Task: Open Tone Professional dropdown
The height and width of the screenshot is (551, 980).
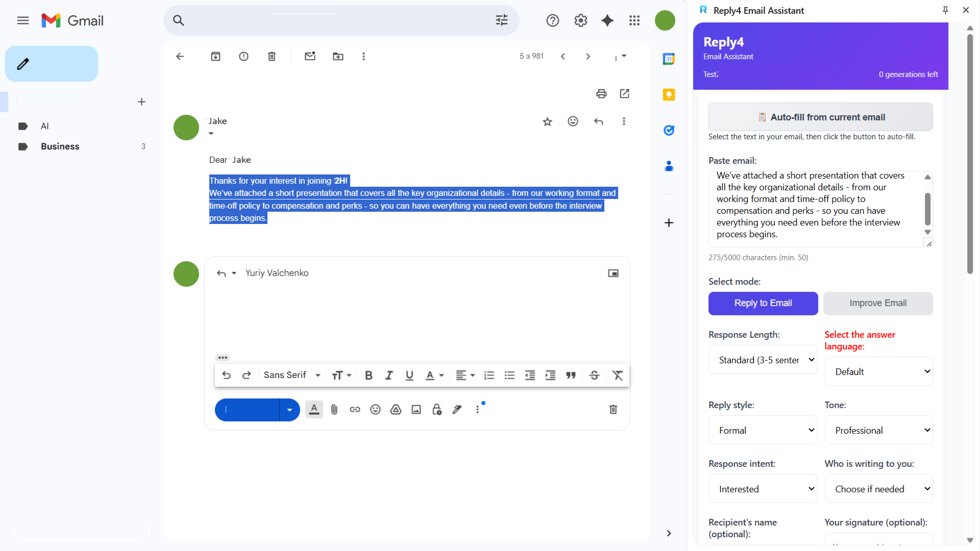Action: pos(879,431)
